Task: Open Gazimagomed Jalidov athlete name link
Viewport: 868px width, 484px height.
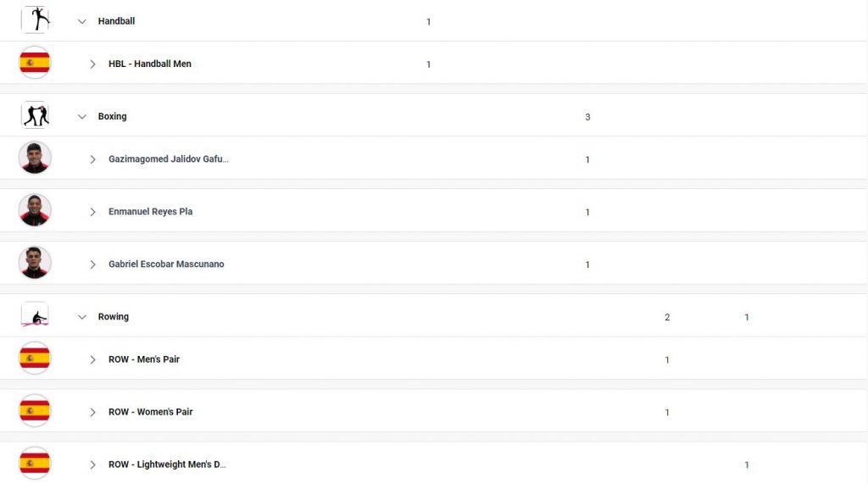Action: pyautogui.click(x=169, y=159)
